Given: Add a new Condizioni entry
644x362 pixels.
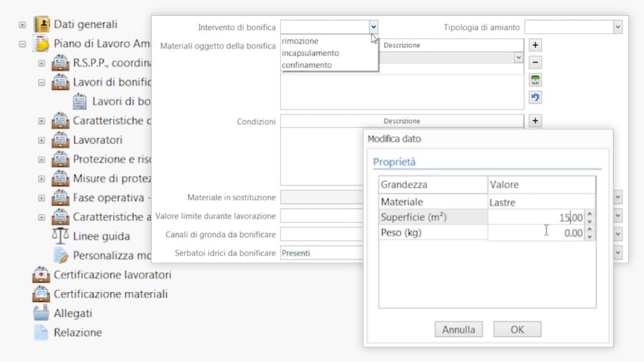Looking at the screenshot, I should pyautogui.click(x=535, y=121).
